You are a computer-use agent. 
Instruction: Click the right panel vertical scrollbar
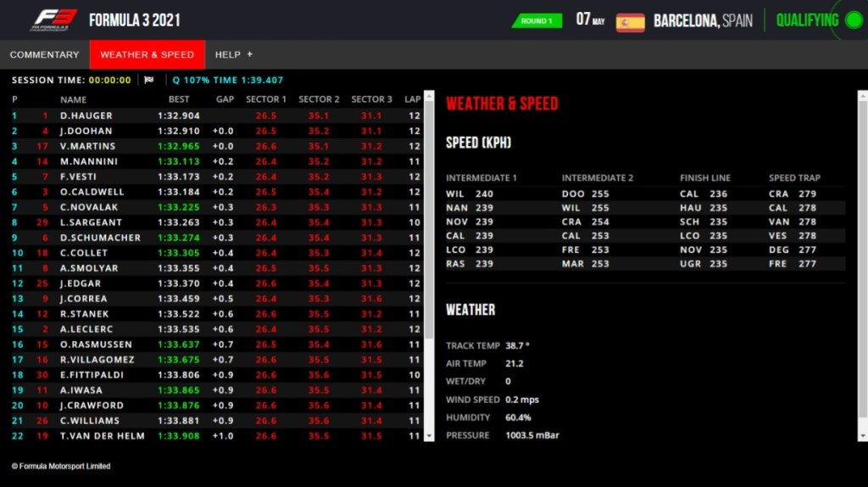862,255
